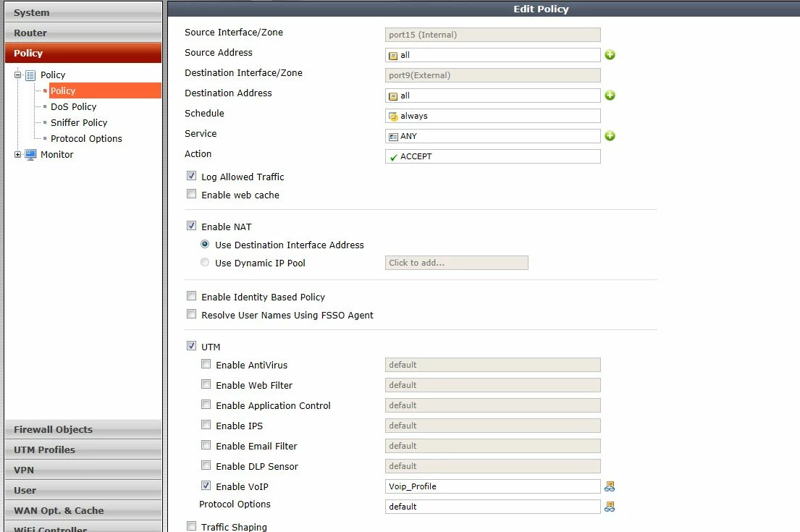Click the Source Address field showing all
Image resolution: width=800 pixels, height=532 pixels.
(493, 55)
